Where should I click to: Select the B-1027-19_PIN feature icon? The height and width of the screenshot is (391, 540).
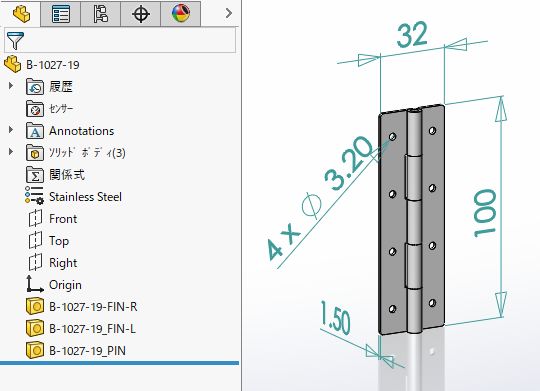click(x=35, y=350)
